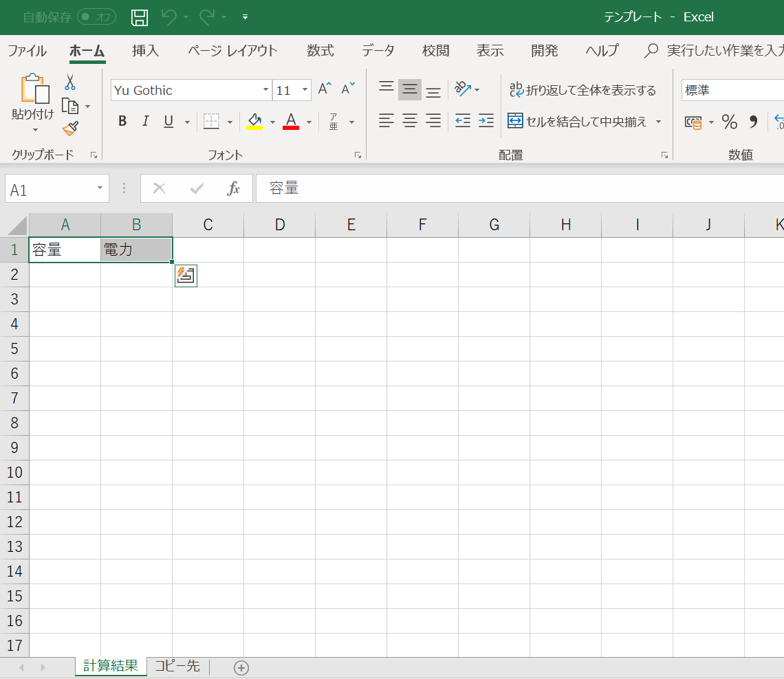
Task: Toggle center horizontal alignment
Action: coord(409,121)
